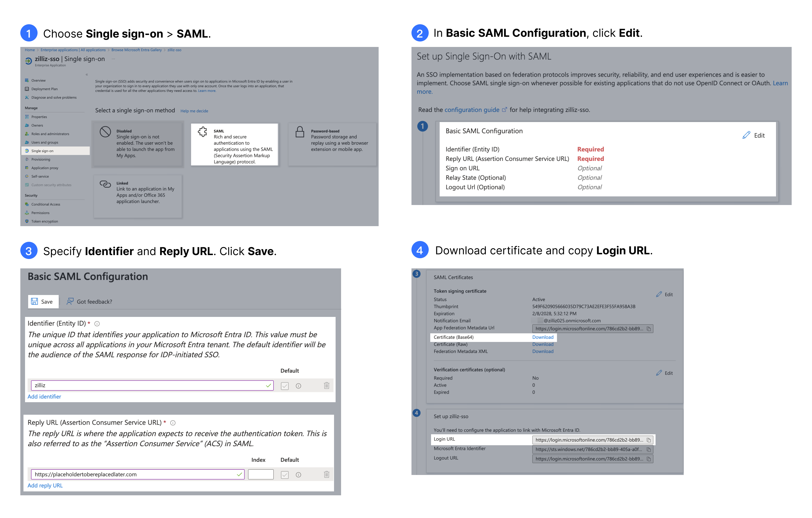The height and width of the screenshot is (518, 812).
Task: Choose the SAML sign-on method card
Action: pos(234,144)
